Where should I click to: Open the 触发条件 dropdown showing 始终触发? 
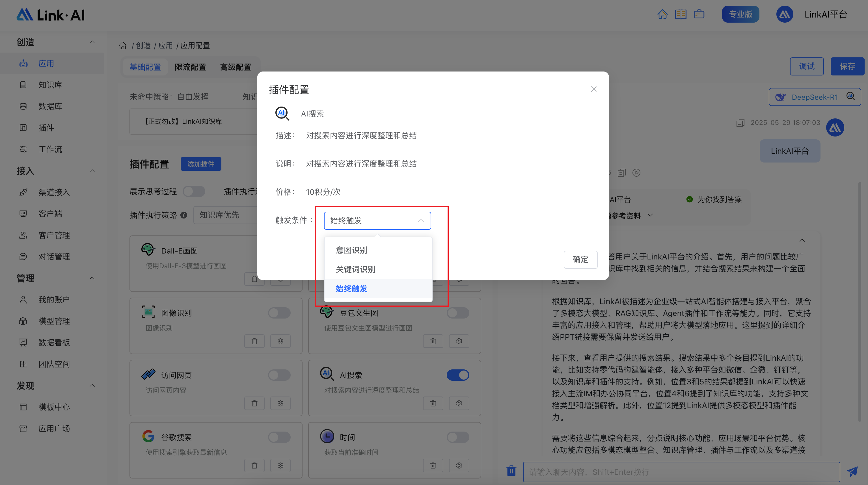coord(377,221)
